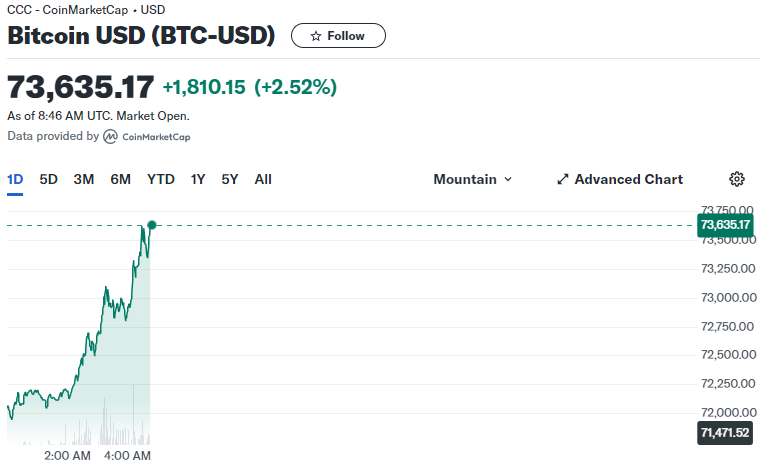This screenshot has height=468, width=769.
Task: Click the 71,471.52 previous close label
Action: tap(725, 433)
